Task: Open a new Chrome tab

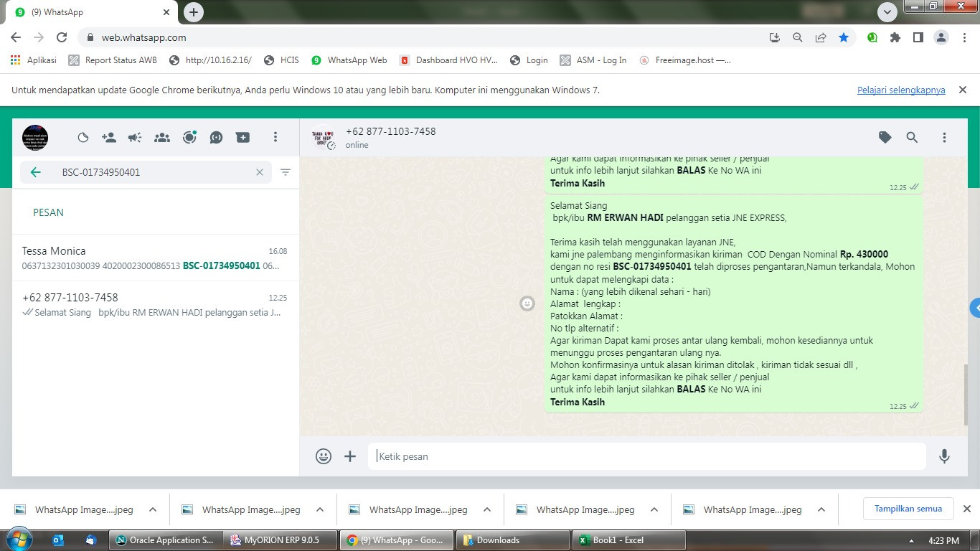Action: 193,11
